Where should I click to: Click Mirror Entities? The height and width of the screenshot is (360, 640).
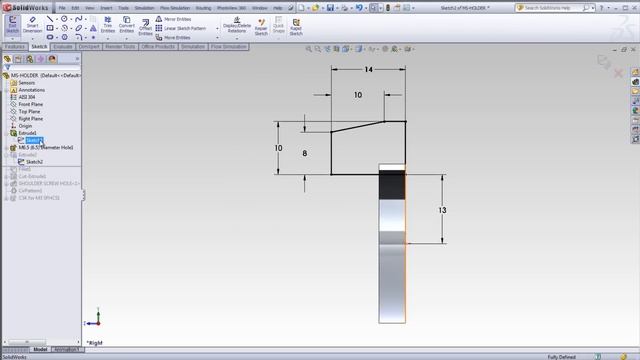tap(173, 19)
